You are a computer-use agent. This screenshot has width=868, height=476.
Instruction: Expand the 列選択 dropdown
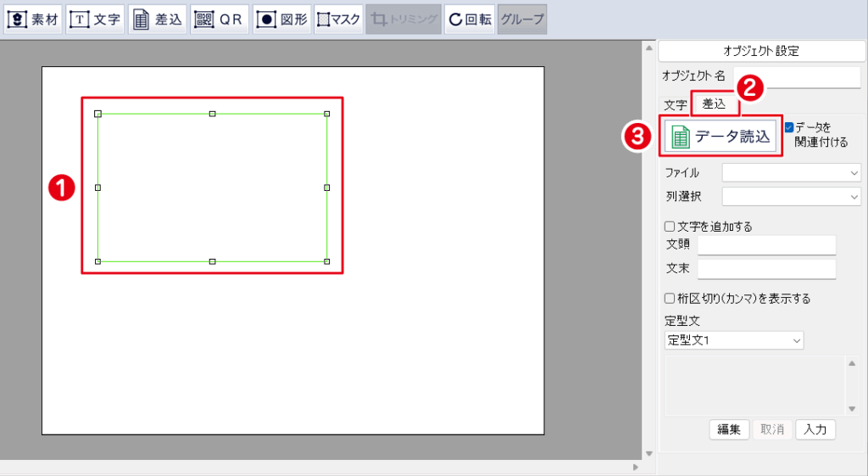pos(791,197)
